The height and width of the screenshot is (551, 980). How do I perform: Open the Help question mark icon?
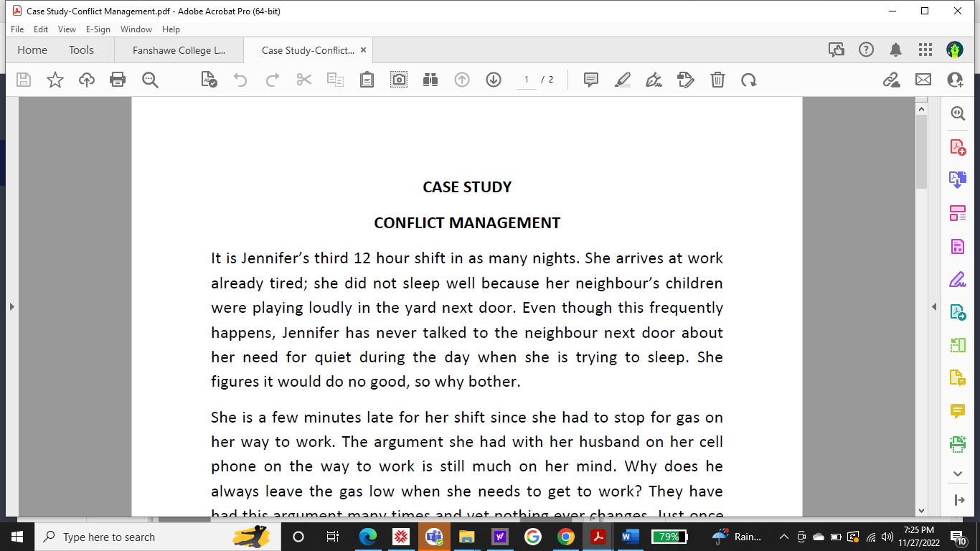[867, 50]
